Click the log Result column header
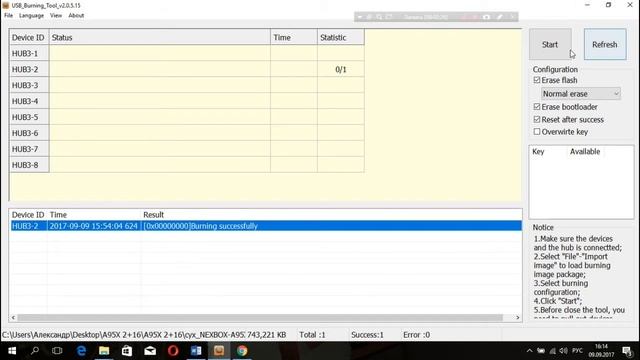Screen dimensions: 640x360 [153, 215]
